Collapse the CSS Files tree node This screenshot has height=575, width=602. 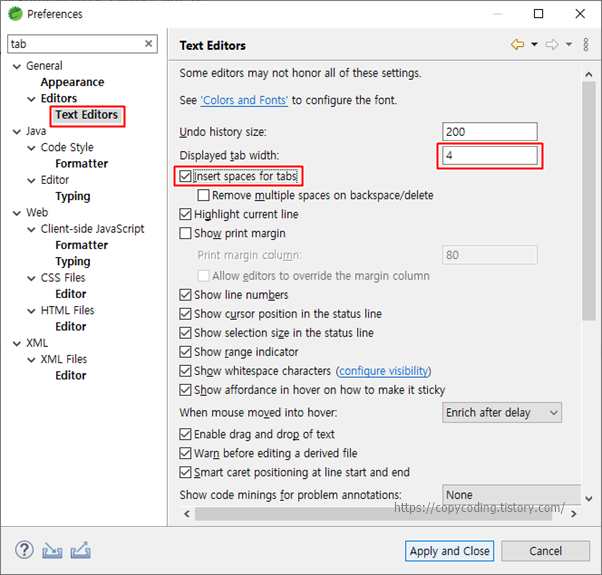click(31, 278)
